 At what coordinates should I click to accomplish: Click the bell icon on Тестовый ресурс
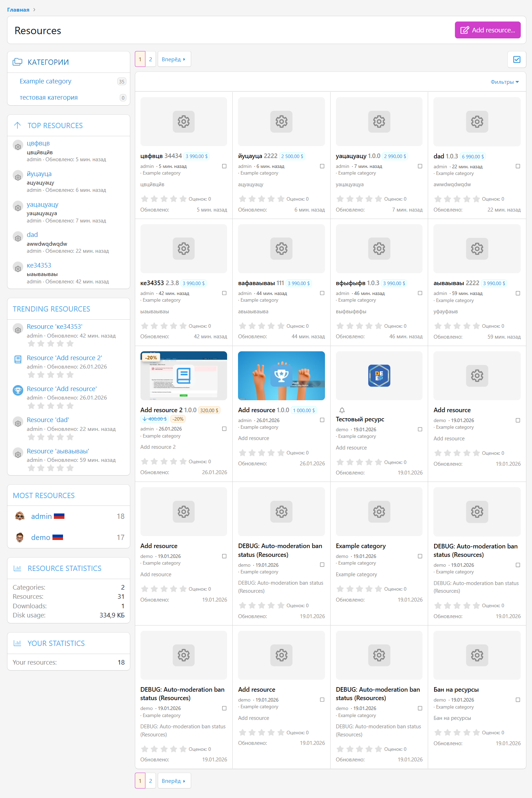(x=342, y=410)
